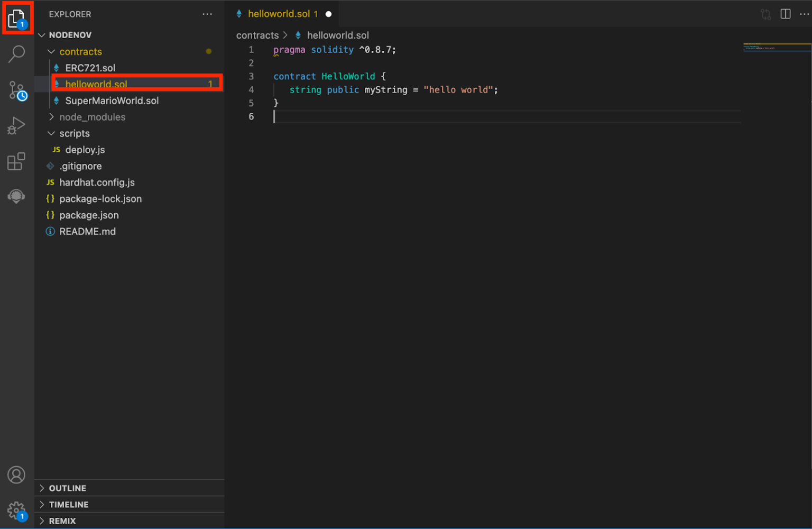This screenshot has width=812, height=529.
Task: Open the Run and Debug panel
Action: coord(16,125)
